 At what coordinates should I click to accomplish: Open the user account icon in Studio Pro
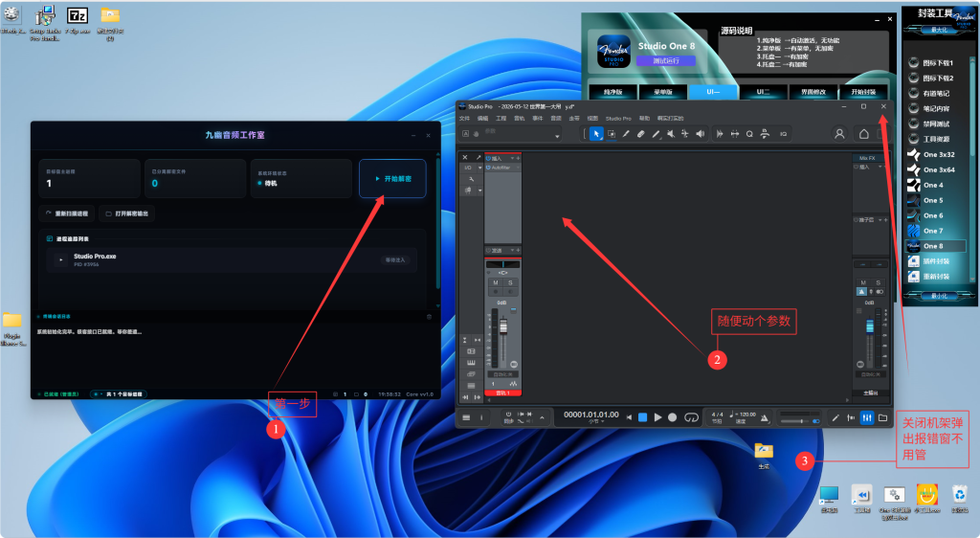pos(839,134)
